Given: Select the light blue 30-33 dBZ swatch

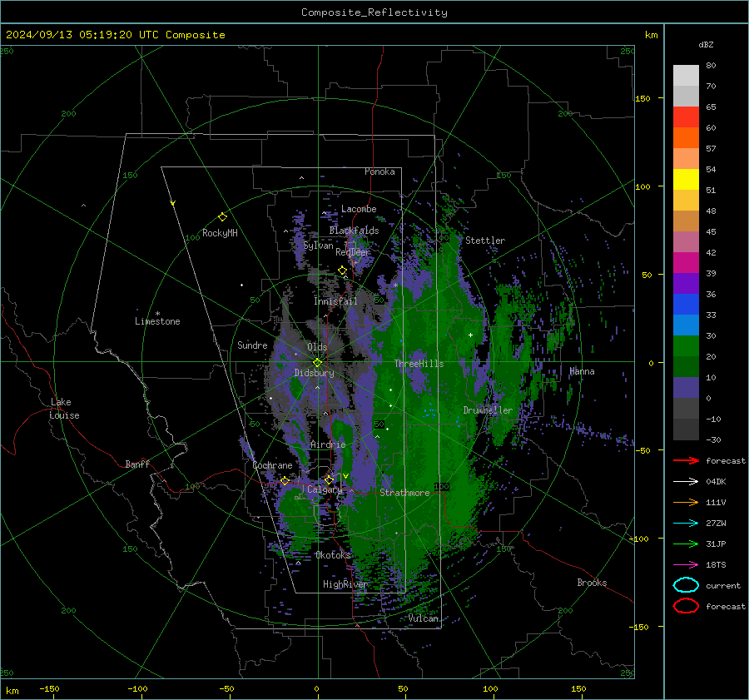Looking at the screenshot, I should coord(686,325).
